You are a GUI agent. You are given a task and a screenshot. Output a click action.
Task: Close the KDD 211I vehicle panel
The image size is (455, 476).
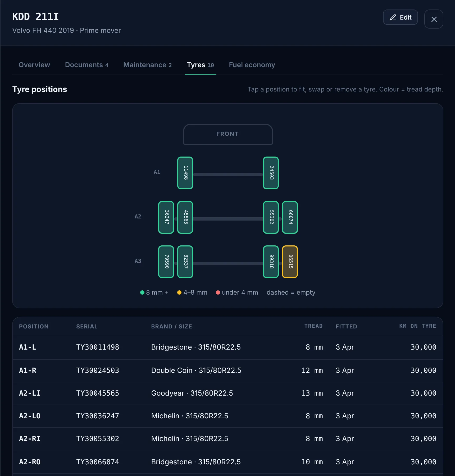point(434,19)
